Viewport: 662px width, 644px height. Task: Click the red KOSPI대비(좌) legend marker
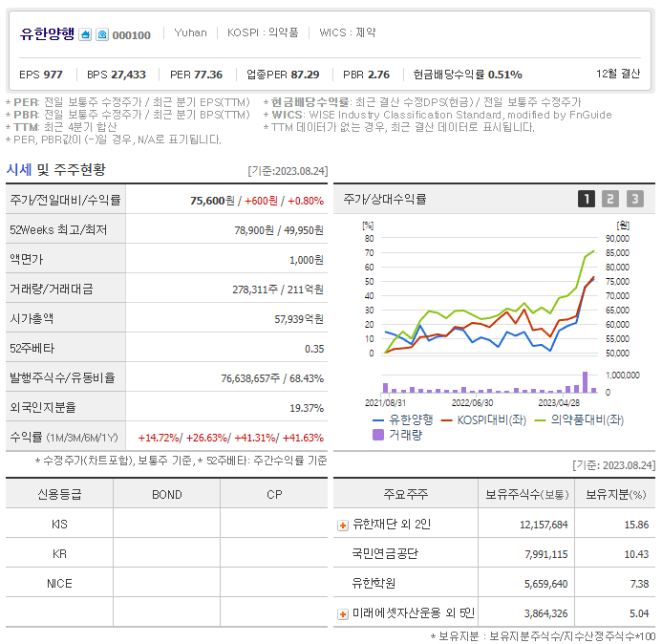click(x=446, y=420)
